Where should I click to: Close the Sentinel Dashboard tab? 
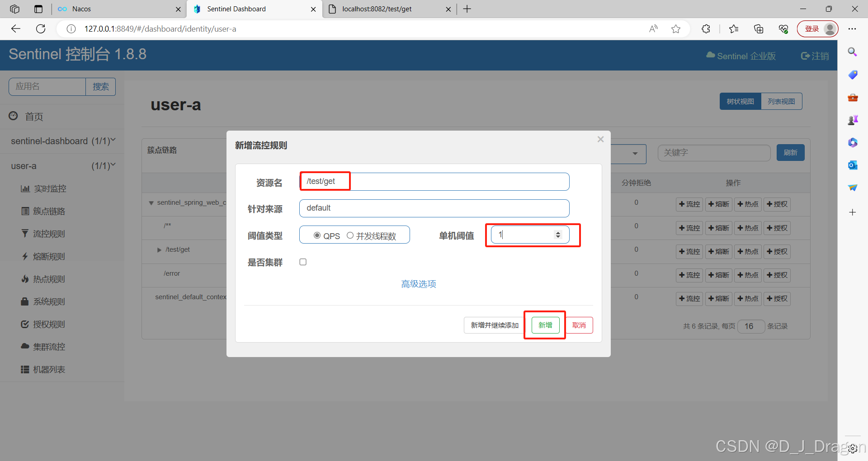coord(313,9)
